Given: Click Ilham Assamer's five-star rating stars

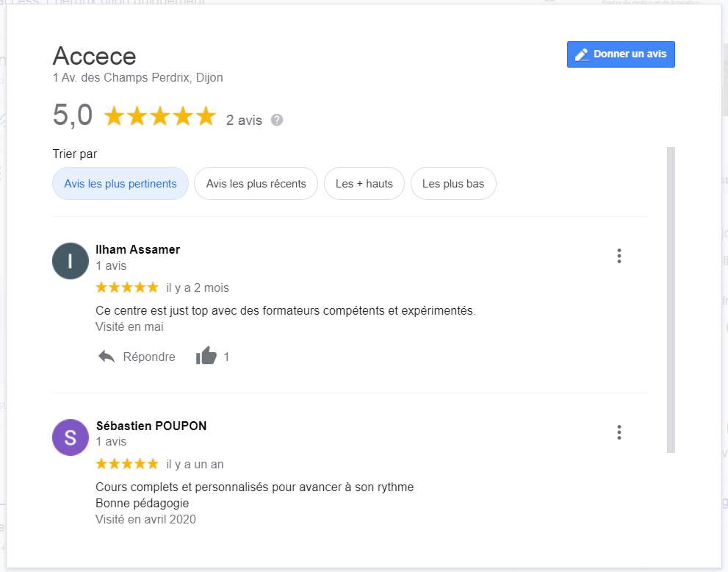Looking at the screenshot, I should [127, 287].
